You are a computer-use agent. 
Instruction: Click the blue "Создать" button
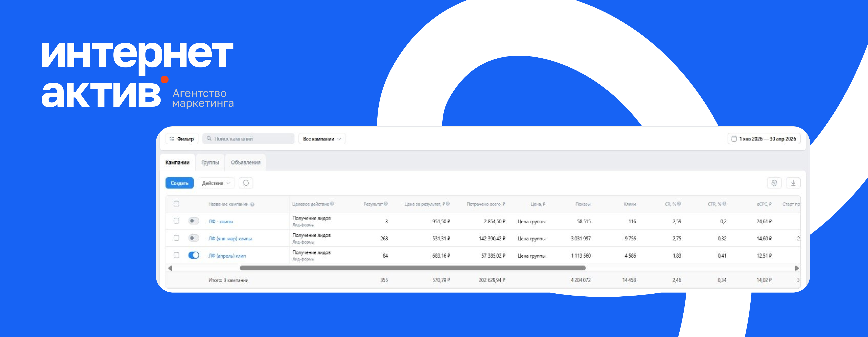coord(180,183)
